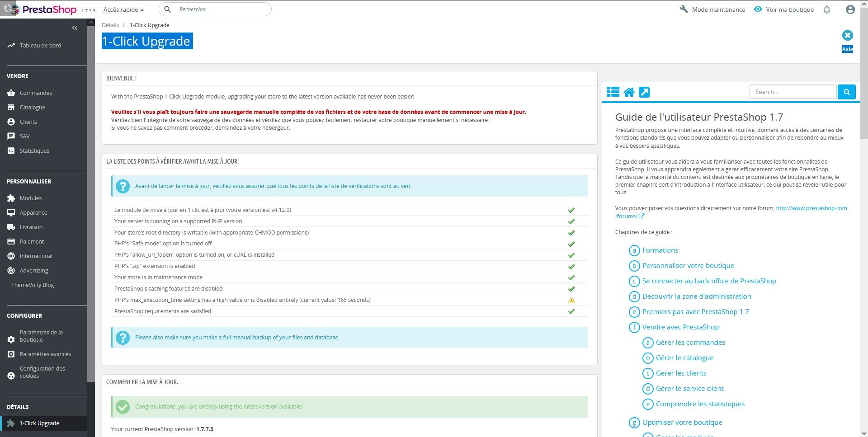Open Tableau de bord dashboard
The height and width of the screenshot is (437, 868).
point(40,46)
